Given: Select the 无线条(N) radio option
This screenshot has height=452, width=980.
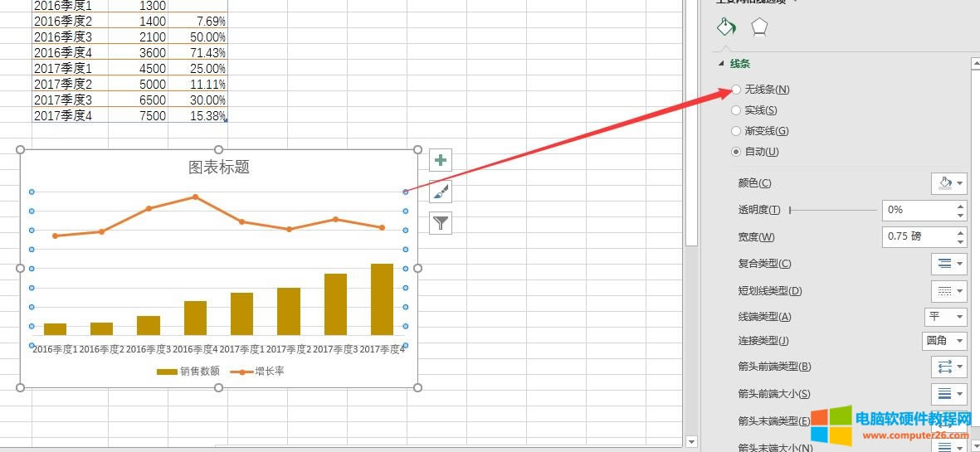Looking at the screenshot, I should (x=736, y=90).
